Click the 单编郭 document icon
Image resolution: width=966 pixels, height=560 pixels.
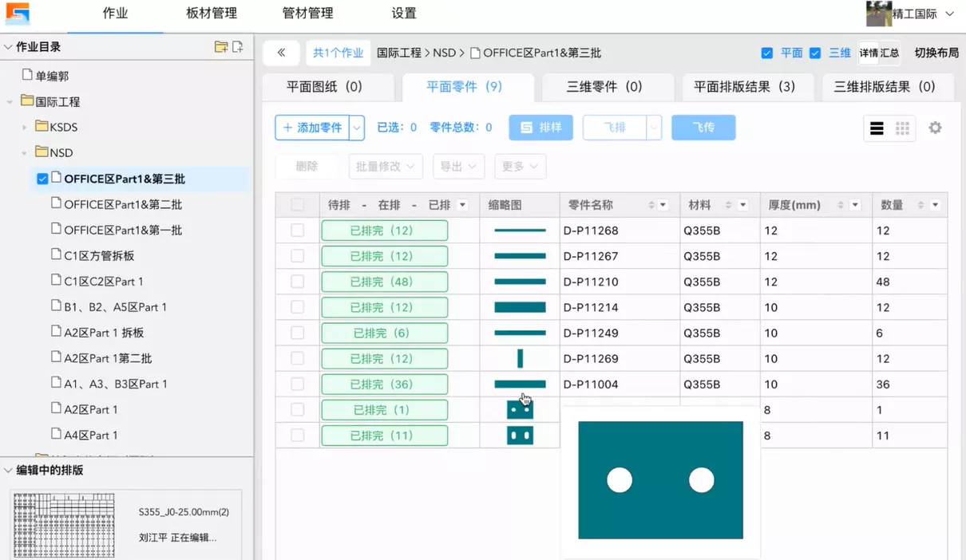[x=27, y=76]
